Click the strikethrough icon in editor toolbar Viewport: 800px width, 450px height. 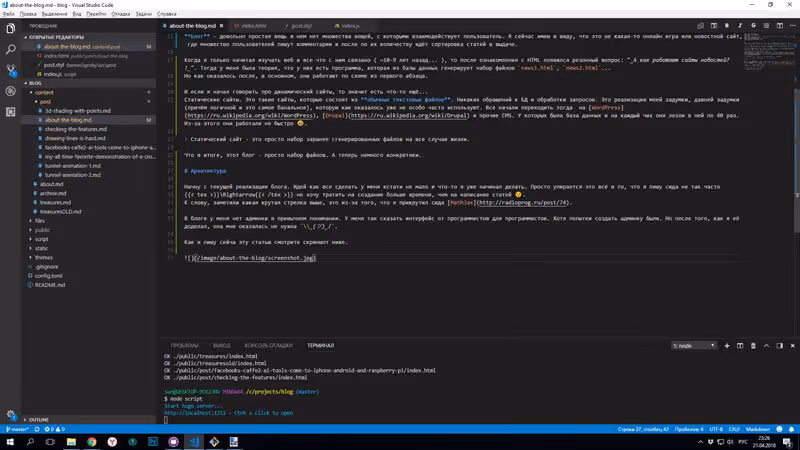(753, 26)
